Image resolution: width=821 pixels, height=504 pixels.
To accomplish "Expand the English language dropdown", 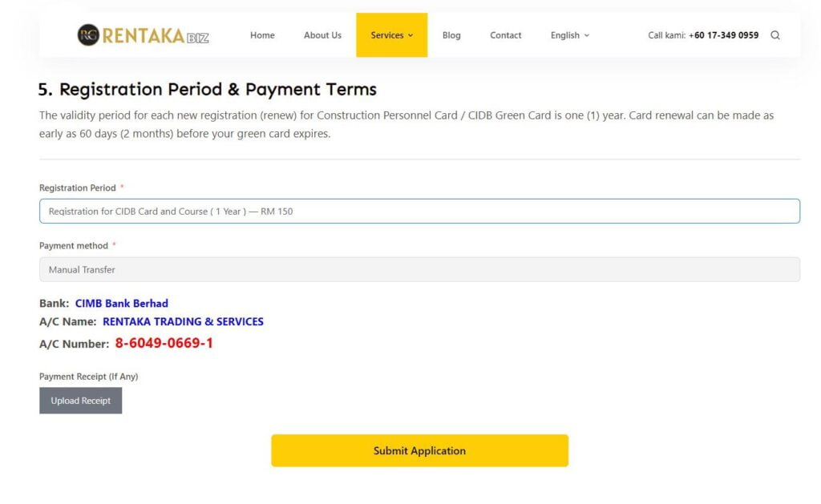I will (569, 35).
